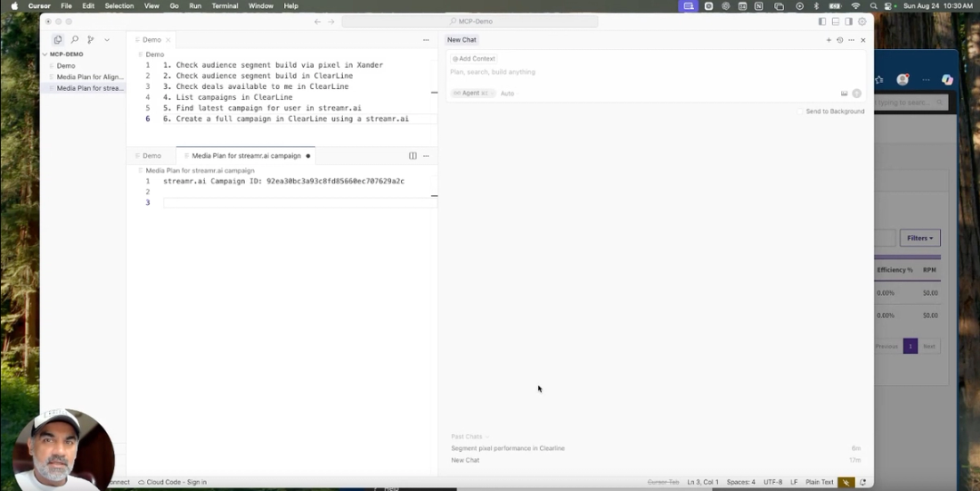Open the Filters dropdown in browser window
This screenshot has width=980, height=491.
(919, 239)
